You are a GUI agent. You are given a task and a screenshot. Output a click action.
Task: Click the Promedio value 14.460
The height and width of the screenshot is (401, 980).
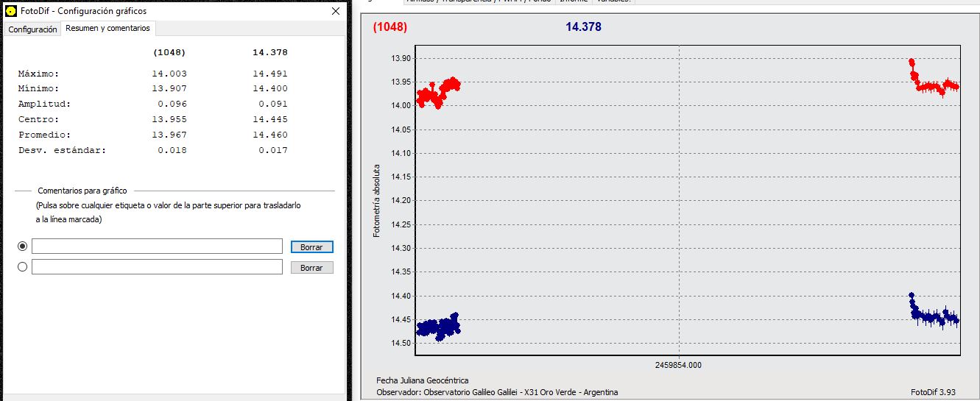pyautogui.click(x=269, y=135)
